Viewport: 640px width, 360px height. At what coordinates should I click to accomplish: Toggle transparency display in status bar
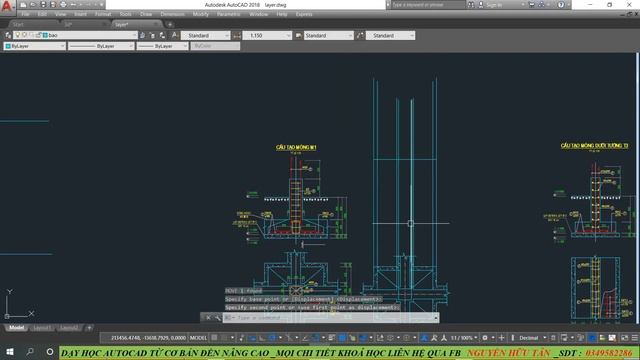coord(342,338)
